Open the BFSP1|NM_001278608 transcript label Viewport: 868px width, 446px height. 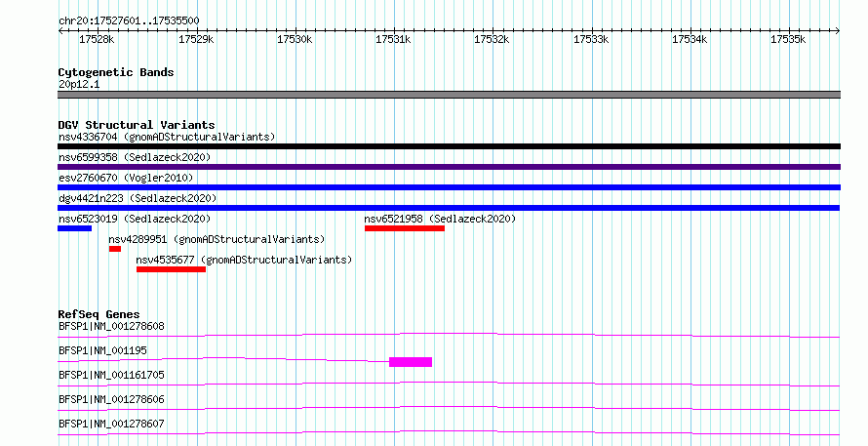pyautogui.click(x=111, y=326)
